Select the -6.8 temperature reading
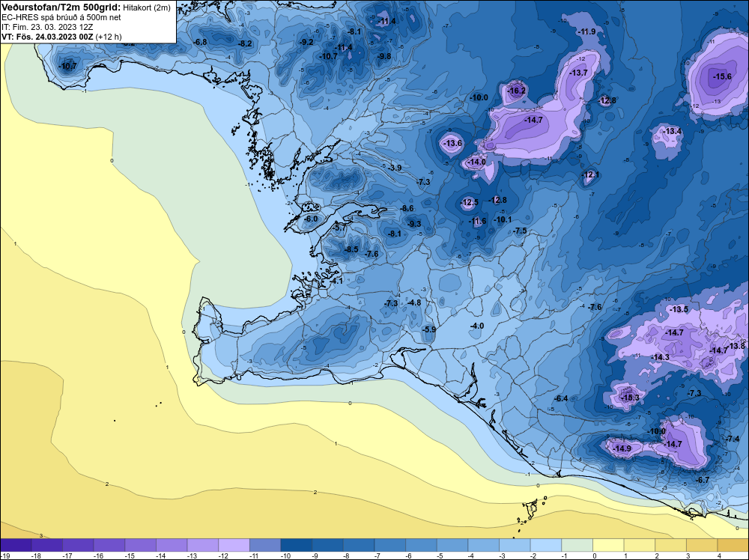The image size is (749, 560). coord(200,42)
